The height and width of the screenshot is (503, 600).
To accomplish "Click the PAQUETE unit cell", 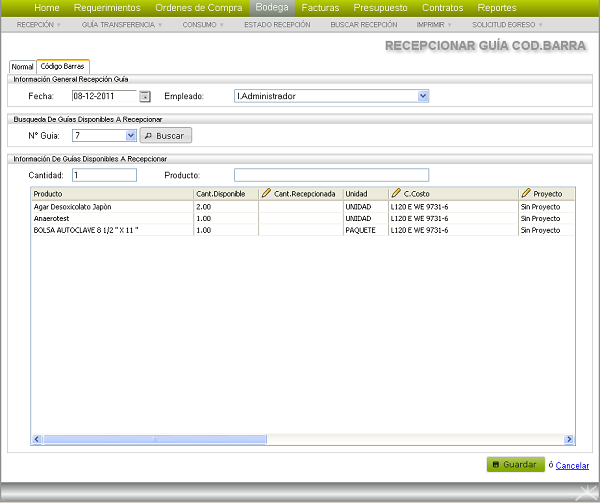I will [366, 230].
